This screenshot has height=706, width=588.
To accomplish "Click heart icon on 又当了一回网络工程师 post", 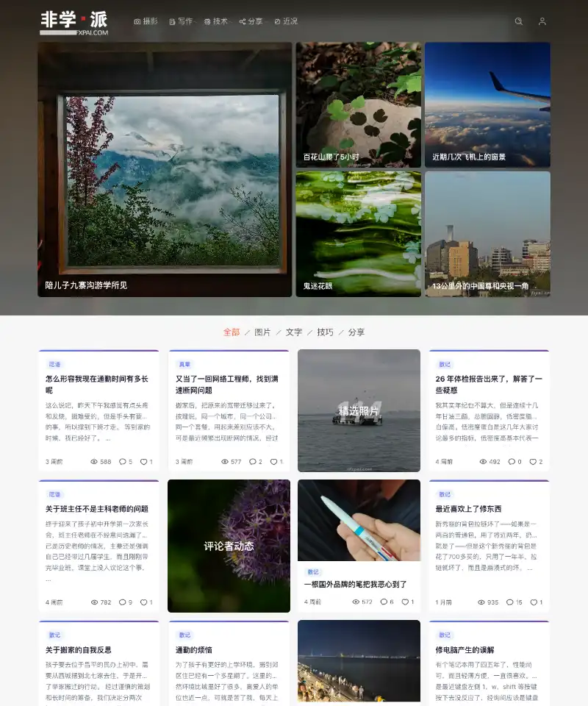I will click(273, 462).
